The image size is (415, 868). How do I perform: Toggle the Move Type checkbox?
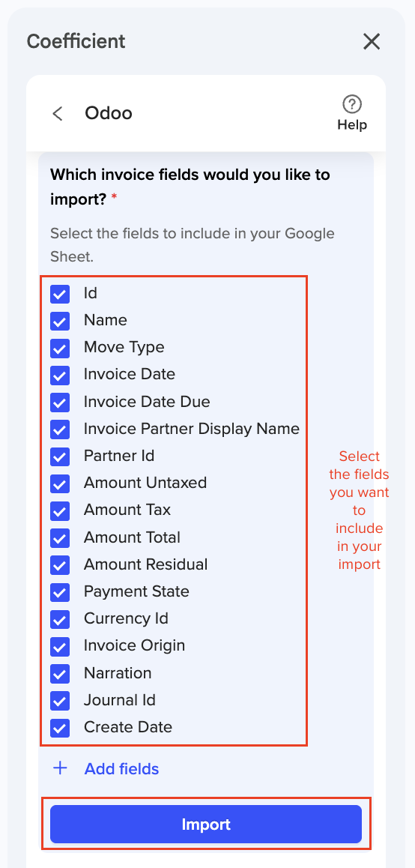click(60, 348)
